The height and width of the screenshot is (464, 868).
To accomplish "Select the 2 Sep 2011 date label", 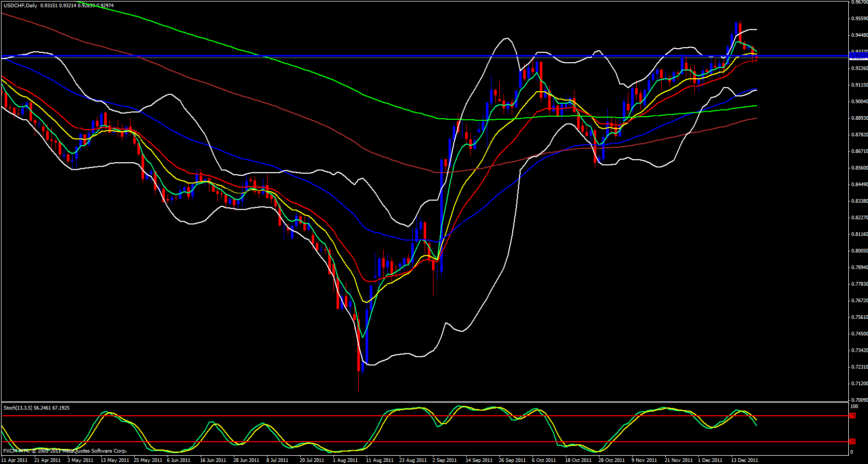I will tap(444, 460).
